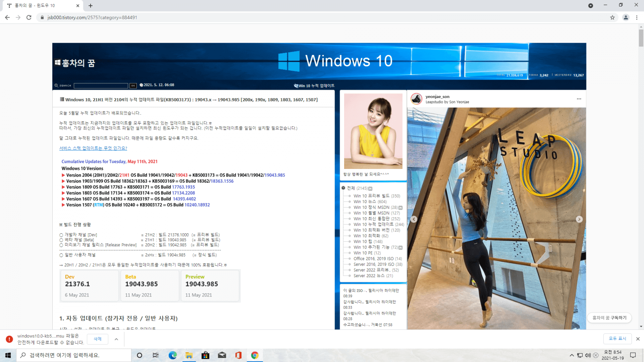Image resolution: width=644 pixels, height=362 pixels.
Task: Select the 개발자 채널 [Dev] radio circle
Action: click(61, 235)
